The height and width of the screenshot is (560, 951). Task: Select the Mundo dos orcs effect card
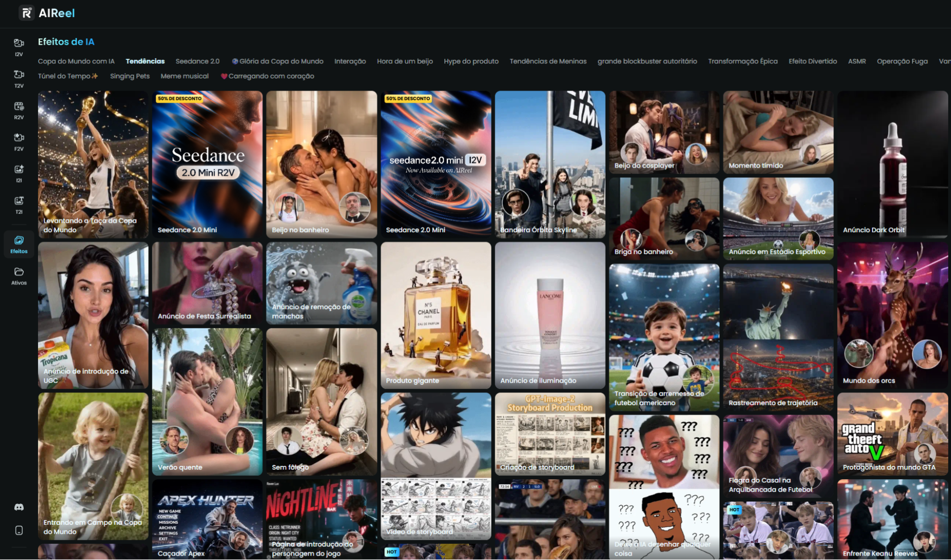[892, 315]
